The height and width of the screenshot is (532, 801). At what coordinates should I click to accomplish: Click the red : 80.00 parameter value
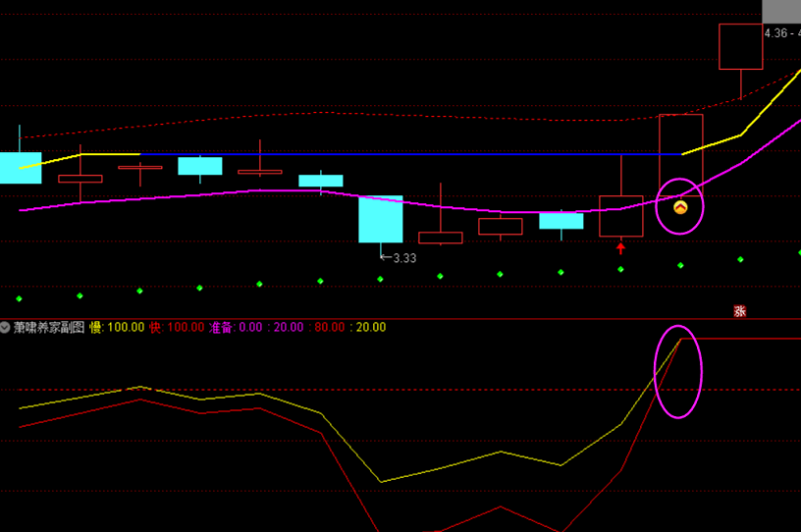click(326, 328)
